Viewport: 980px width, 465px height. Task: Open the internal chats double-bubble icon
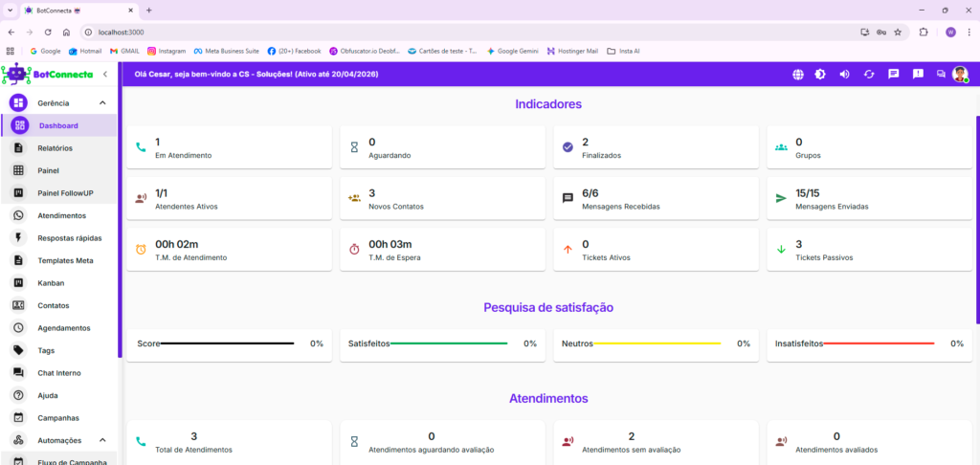[941, 74]
